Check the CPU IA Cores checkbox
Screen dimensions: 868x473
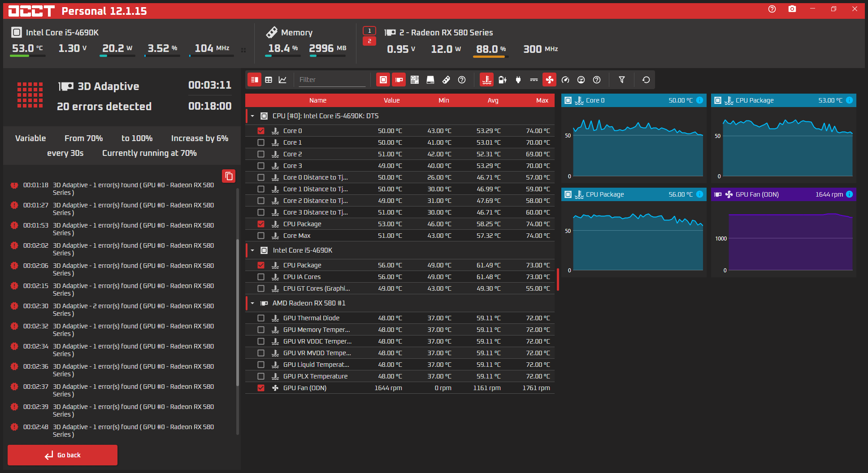[x=261, y=277]
